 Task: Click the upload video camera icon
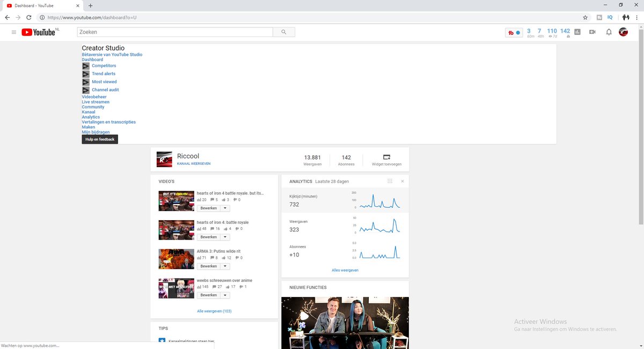pos(592,32)
